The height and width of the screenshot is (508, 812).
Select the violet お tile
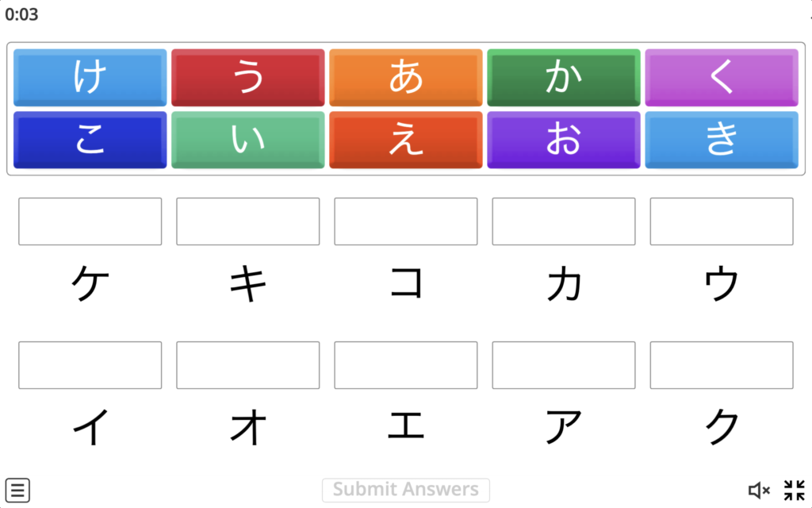[x=564, y=140]
